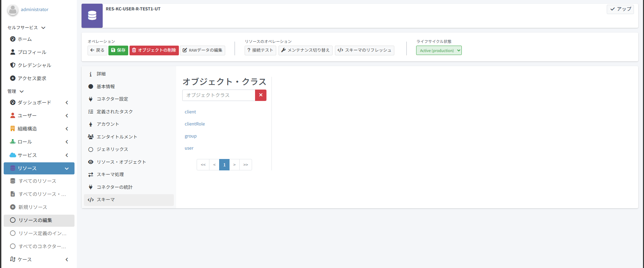Click the ケース icon in the sidebar
The height and width of the screenshot is (268, 644).
[x=13, y=259]
